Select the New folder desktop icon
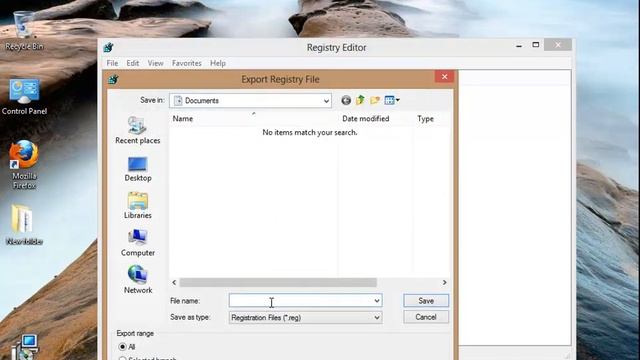The height and width of the screenshot is (360, 640). coord(24,224)
